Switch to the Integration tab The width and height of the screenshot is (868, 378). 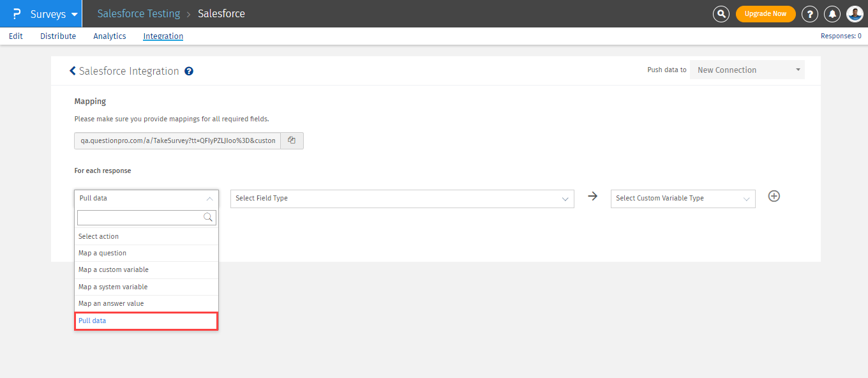[163, 36]
